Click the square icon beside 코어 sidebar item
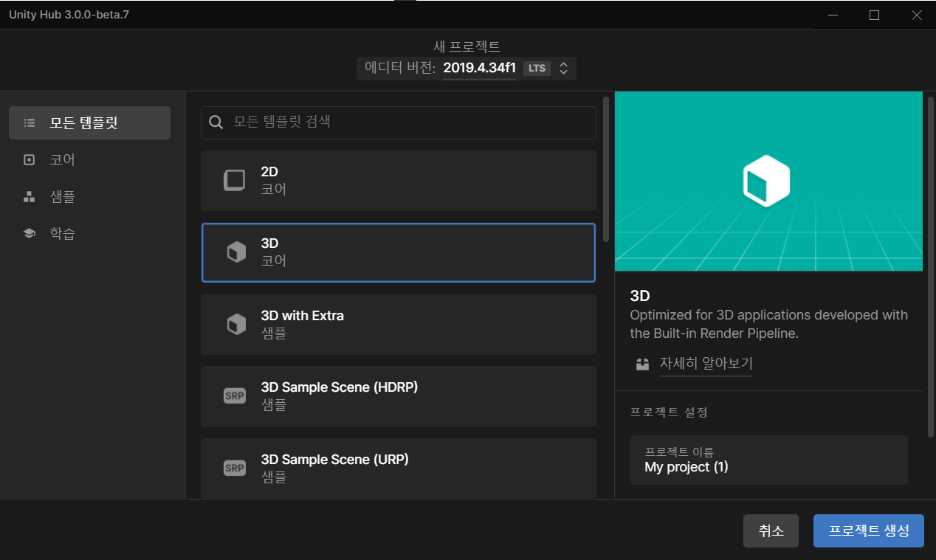Image resolution: width=936 pixels, height=560 pixels. (x=30, y=159)
